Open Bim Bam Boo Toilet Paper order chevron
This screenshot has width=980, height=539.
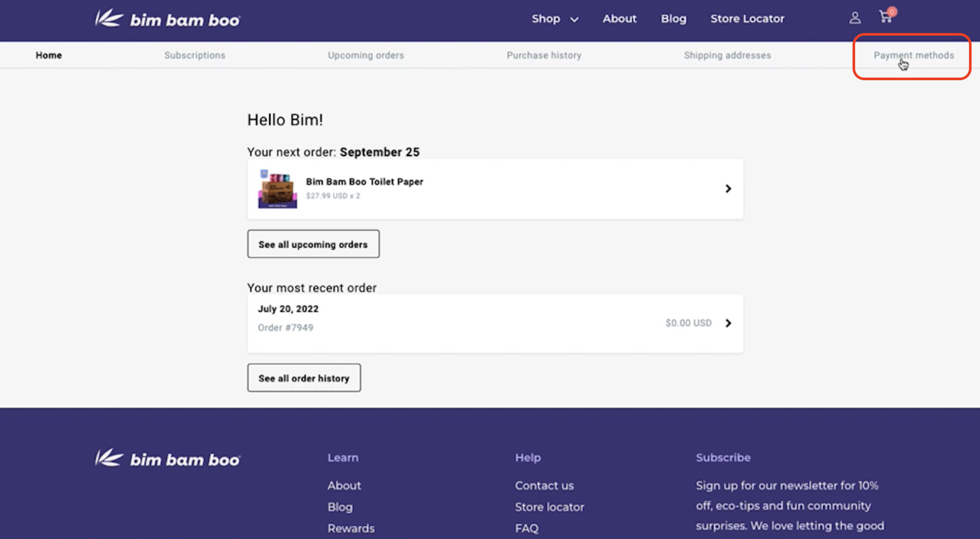click(x=728, y=189)
